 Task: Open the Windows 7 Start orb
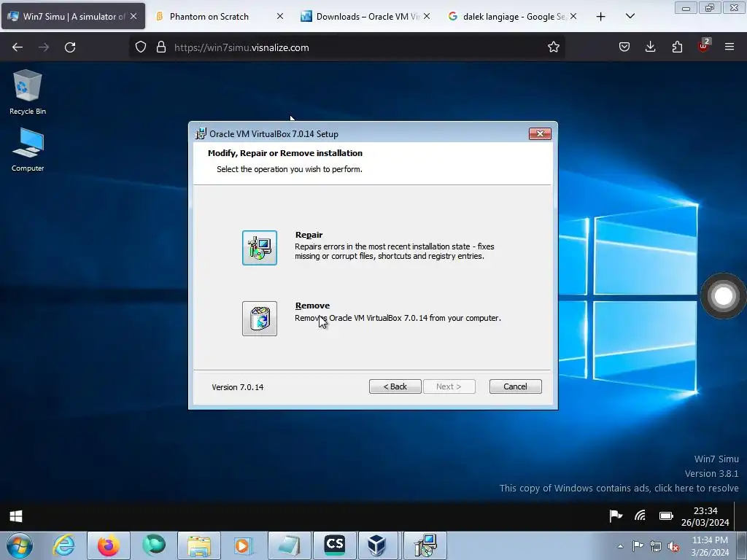19,545
